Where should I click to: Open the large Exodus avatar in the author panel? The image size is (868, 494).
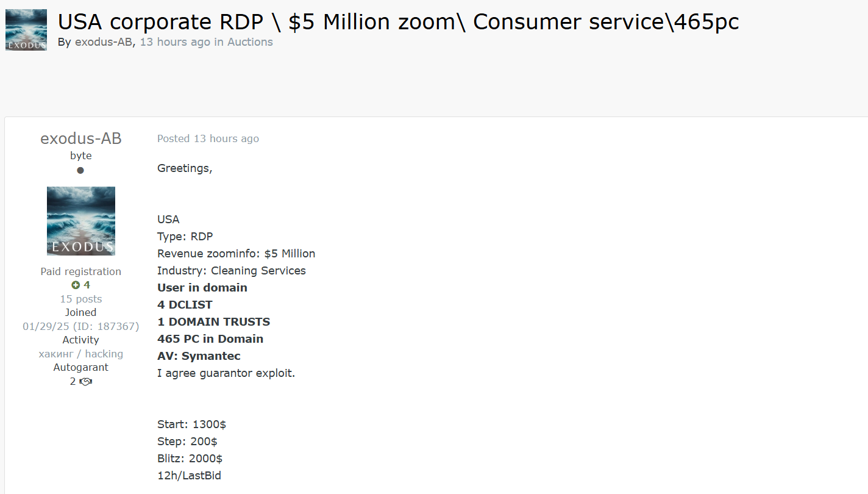coord(81,221)
